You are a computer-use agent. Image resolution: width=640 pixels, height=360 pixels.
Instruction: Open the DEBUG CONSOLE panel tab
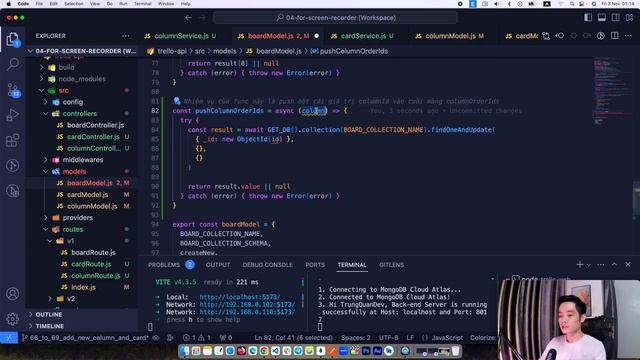click(x=267, y=264)
